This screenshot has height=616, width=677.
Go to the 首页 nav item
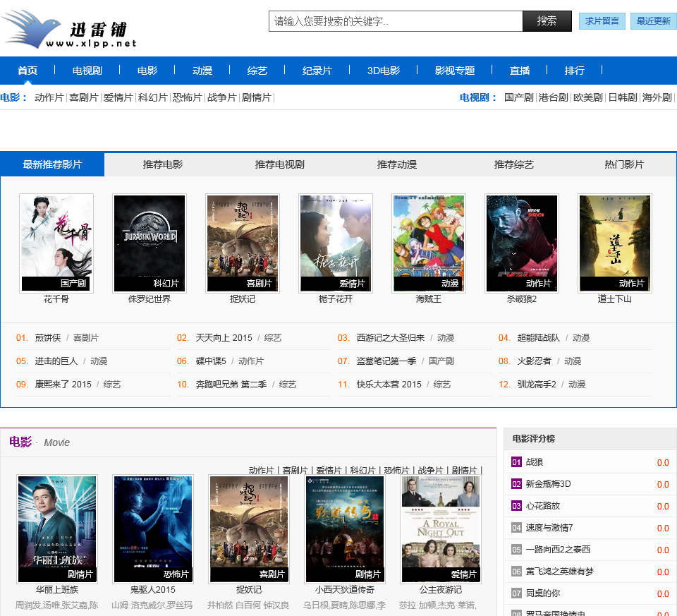coord(28,71)
